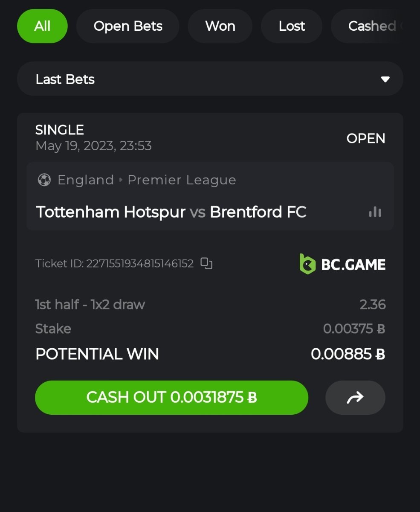This screenshot has width=420, height=512.
Task: Open the Lost bets tab
Action: coord(292,26)
